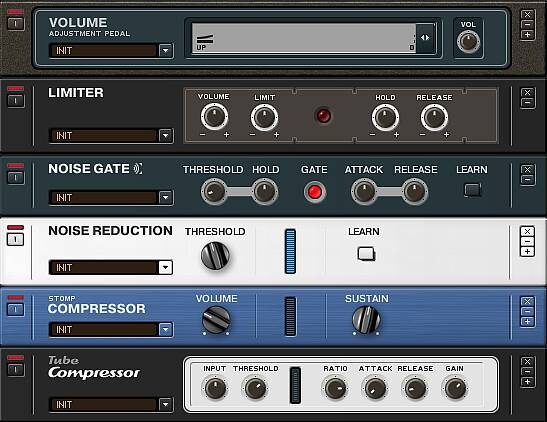Click plus icon on Noise Reduction module

click(527, 251)
